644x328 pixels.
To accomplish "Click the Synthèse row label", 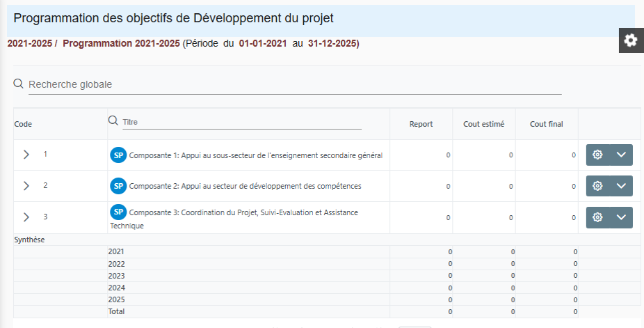I will 30,240.
